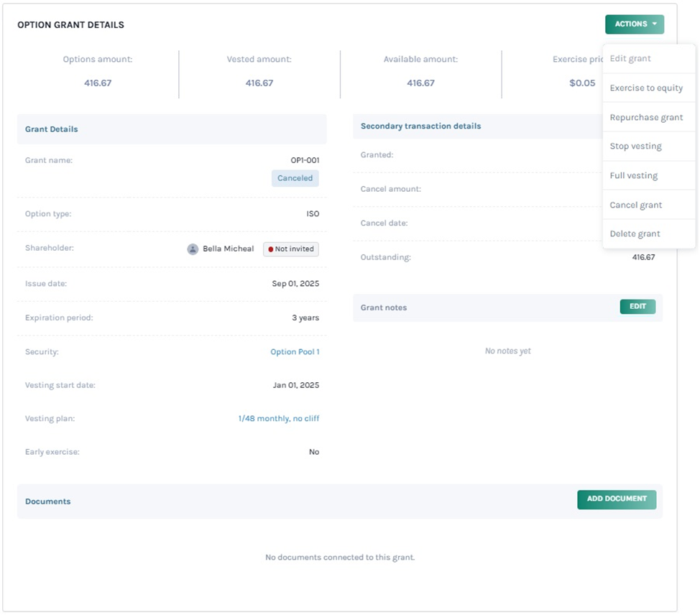Click the Not invited status badge

tap(291, 249)
